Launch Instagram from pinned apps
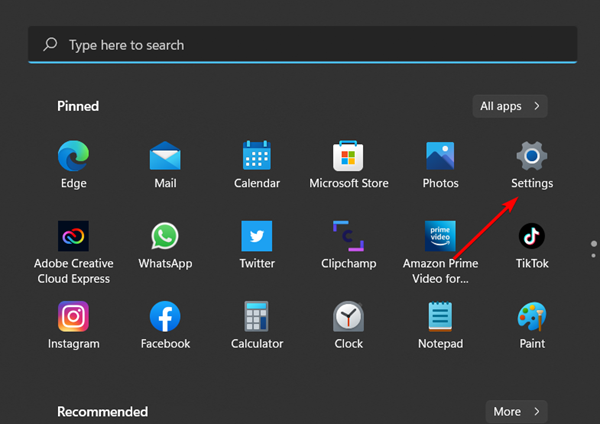The width and height of the screenshot is (600, 424). pos(73,318)
